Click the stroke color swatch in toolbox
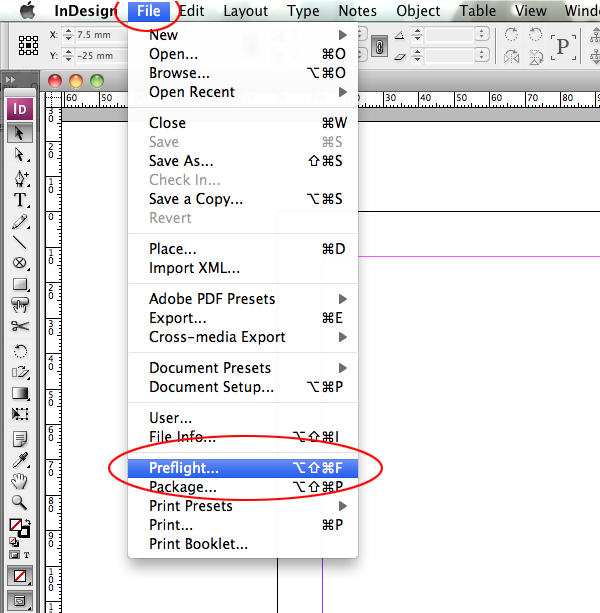Image resolution: width=600 pixels, height=613 pixels. coord(24,532)
